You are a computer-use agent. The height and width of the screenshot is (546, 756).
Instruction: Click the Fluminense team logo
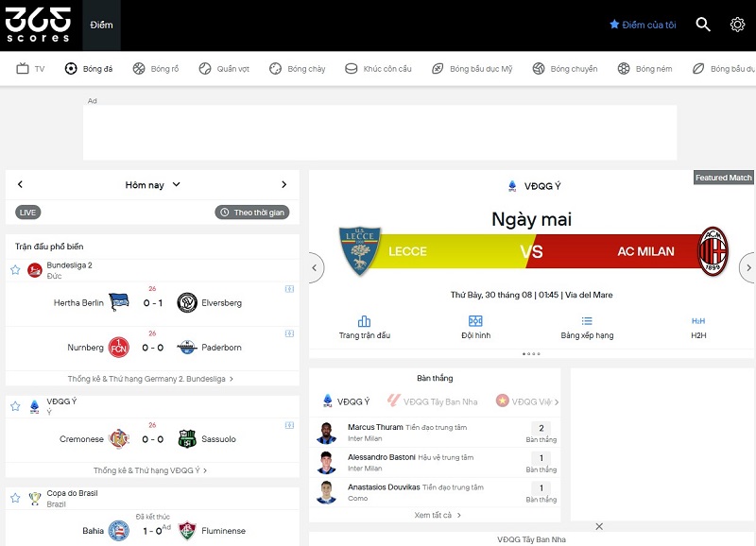point(187,531)
